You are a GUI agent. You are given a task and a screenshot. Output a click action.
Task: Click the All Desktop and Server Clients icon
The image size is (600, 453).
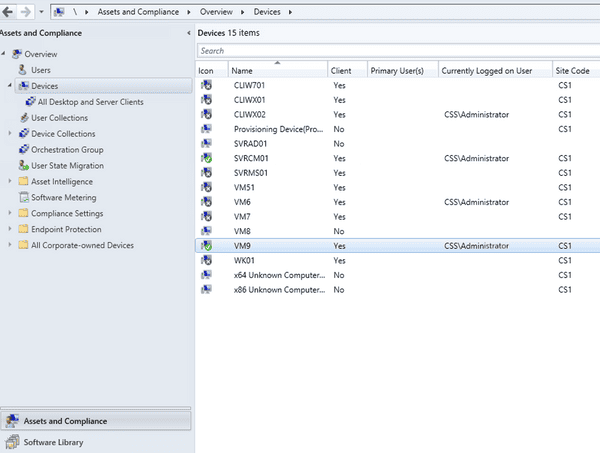pos(30,102)
